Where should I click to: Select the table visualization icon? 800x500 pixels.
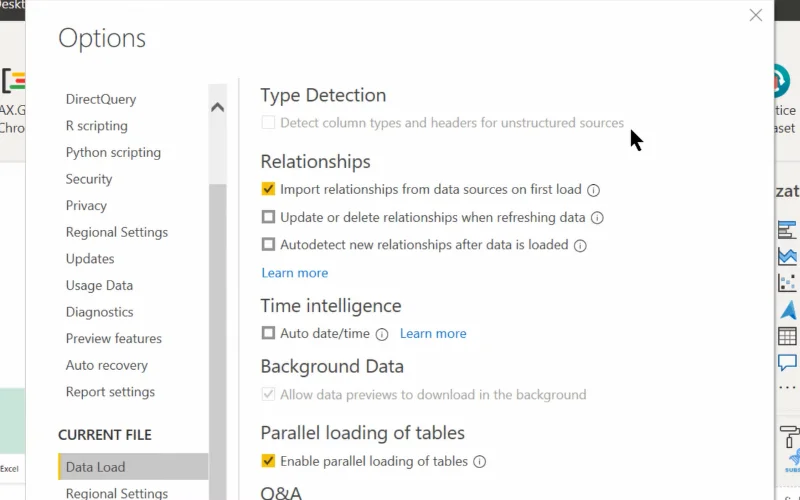787,336
